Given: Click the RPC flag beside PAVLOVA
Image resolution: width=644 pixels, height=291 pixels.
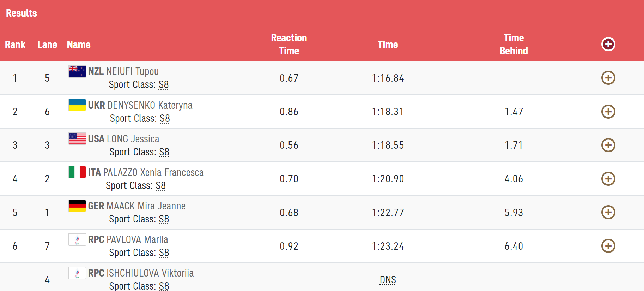Looking at the screenshot, I should tap(77, 239).
